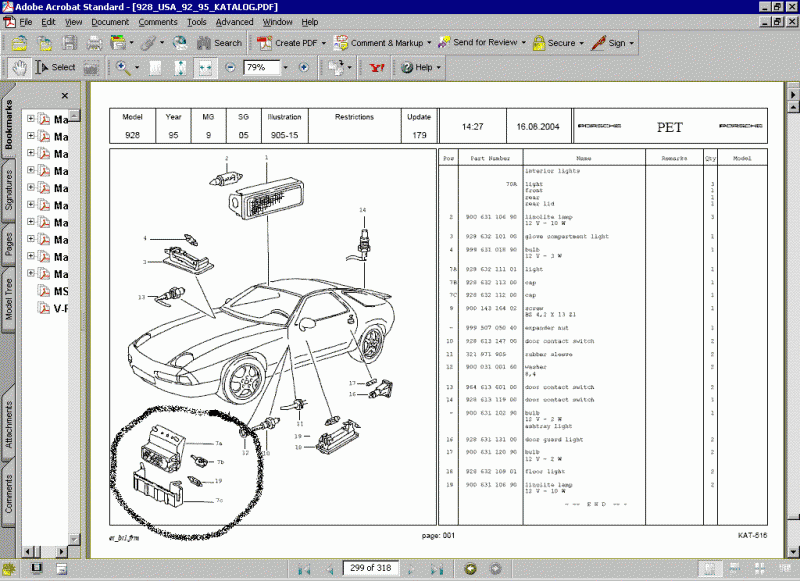800x581 pixels.
Task: Open the Document menu
Action: pos(110,22)
